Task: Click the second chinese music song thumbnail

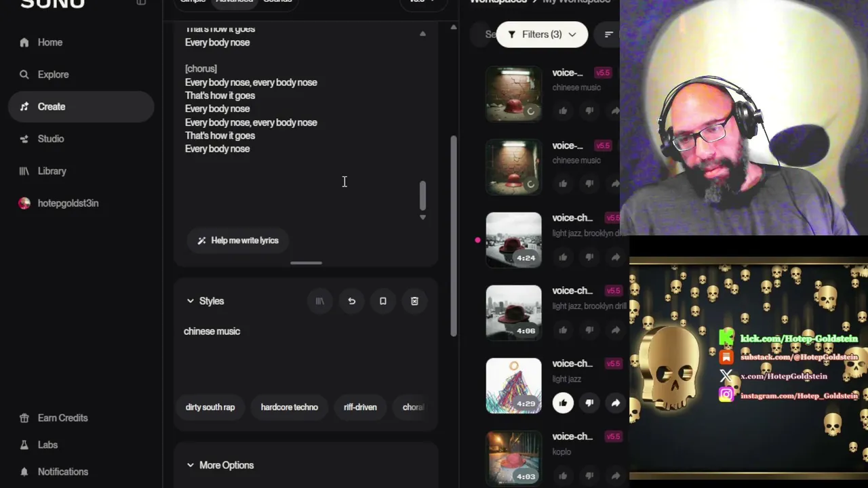Action: (514, 167)
